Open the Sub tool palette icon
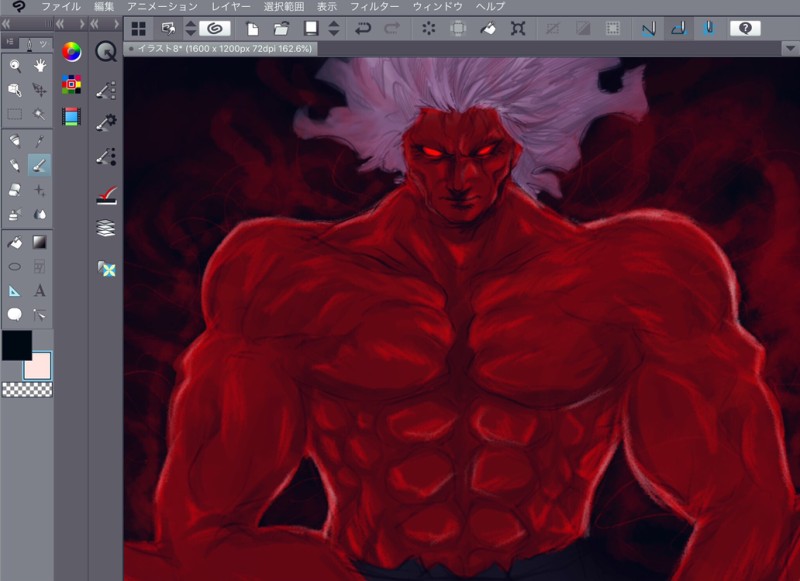800x581 pixels. click(106, 90)
